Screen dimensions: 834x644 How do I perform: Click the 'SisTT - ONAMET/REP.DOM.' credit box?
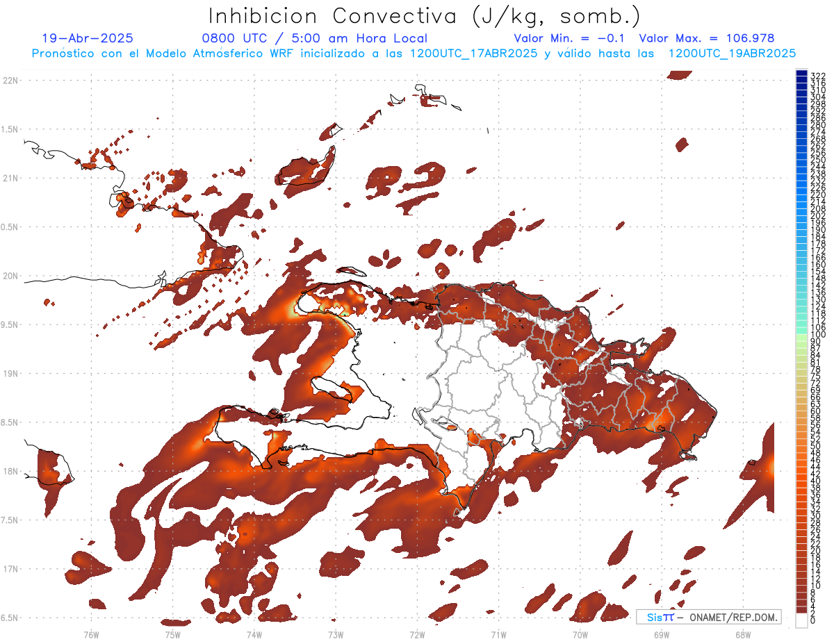(708, 617)
